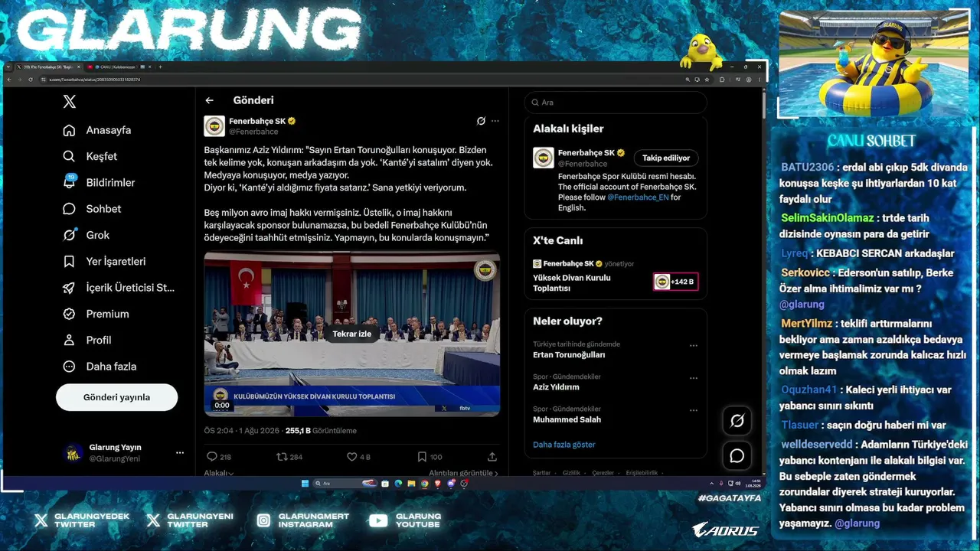Open Fenerbahçe SK profile from post author name
The height and width of the screenshot is (551, 980).
point(257,121)
